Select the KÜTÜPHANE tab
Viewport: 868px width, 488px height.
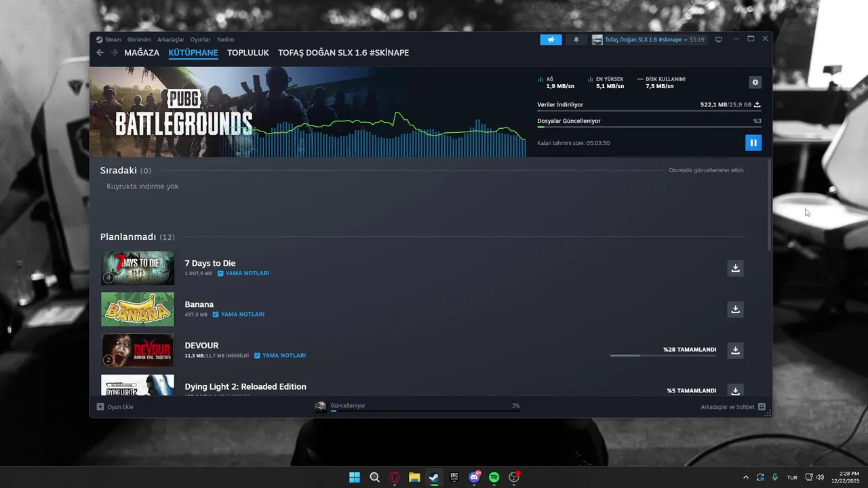(x=193, y=53)
